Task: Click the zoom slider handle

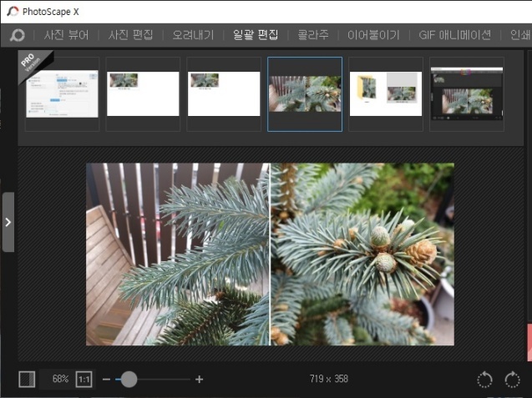Action: pos(129,379)
